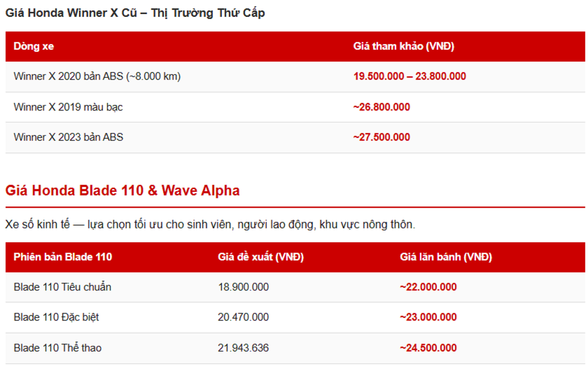Click the 'Xe số kinh tế' description paragraph
Screen dimensions: 588x383
click(x=210, y=224)
